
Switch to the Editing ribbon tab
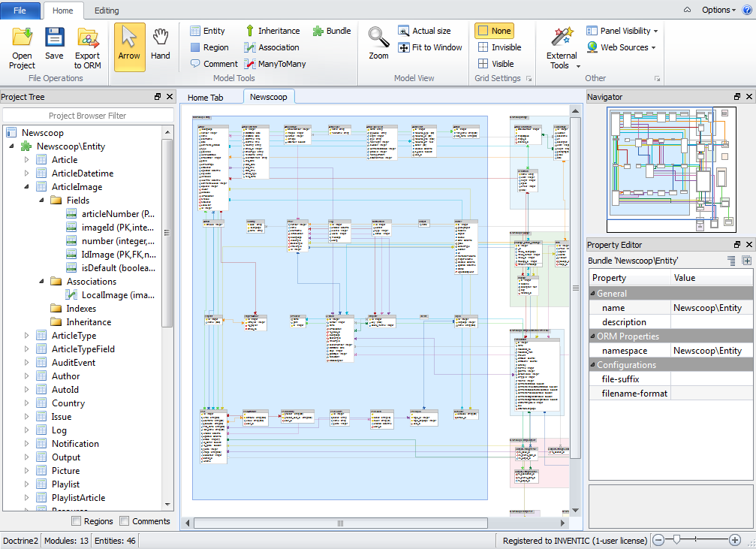coord(106,11)
